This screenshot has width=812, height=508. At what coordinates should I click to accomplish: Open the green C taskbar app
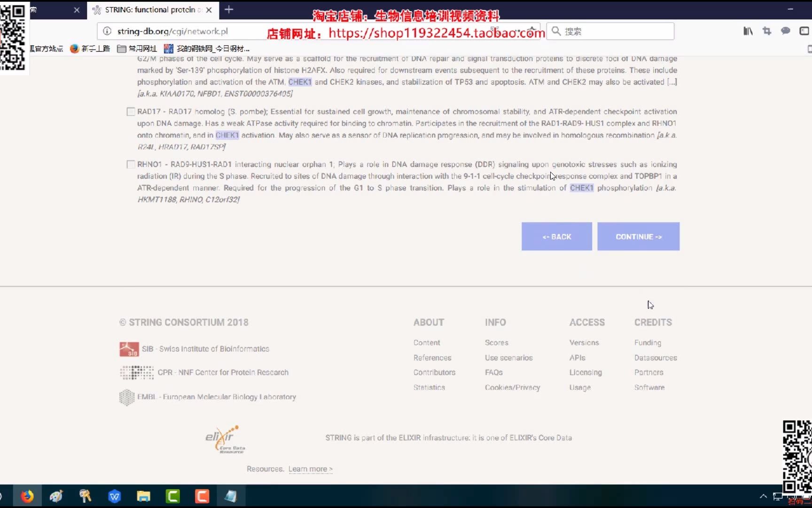coord(173,496)
